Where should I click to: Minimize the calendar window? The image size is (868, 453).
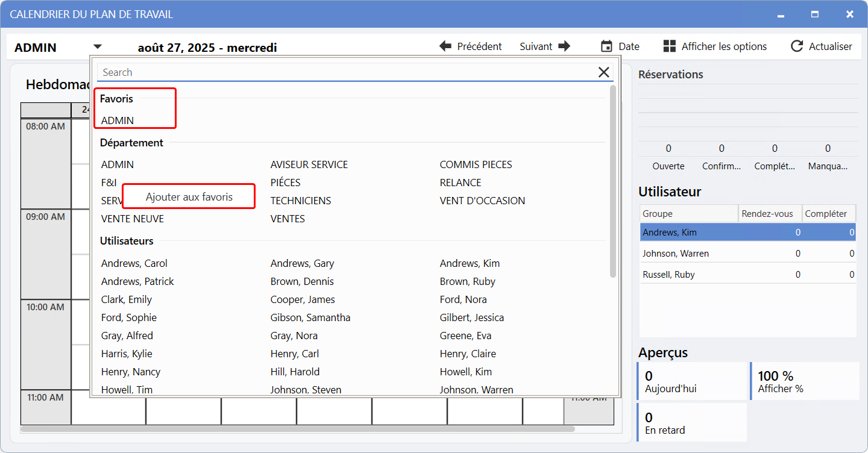[x=781, y=14]
